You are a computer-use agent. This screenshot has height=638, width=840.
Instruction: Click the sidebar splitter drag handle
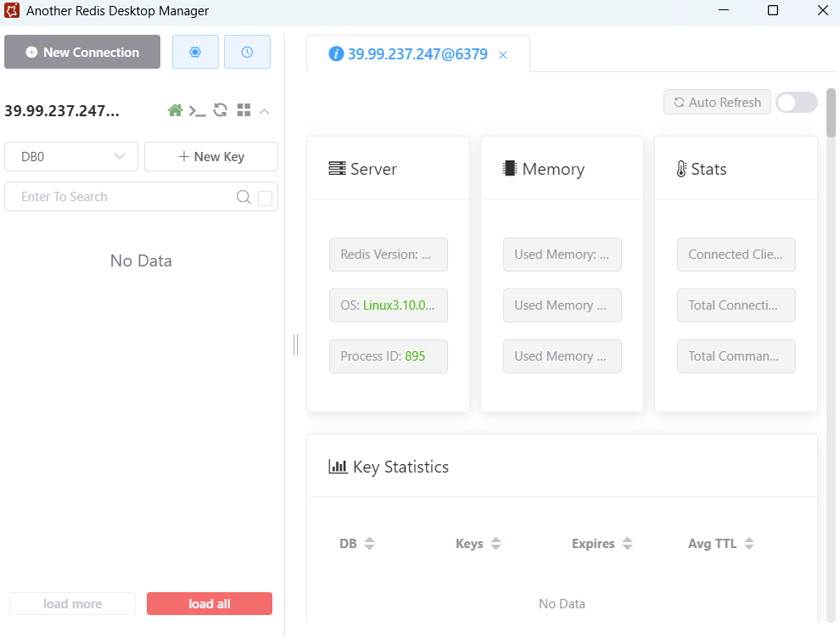(x=296, y=344)
